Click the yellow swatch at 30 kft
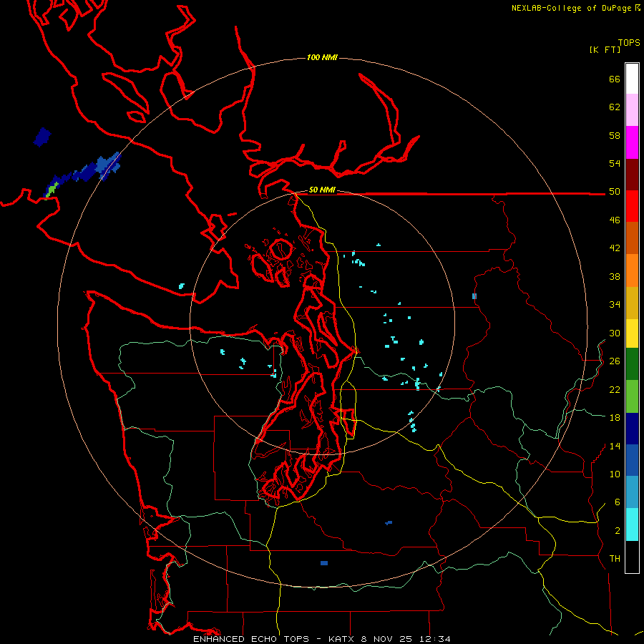644x644 pixels. (632, 333)
